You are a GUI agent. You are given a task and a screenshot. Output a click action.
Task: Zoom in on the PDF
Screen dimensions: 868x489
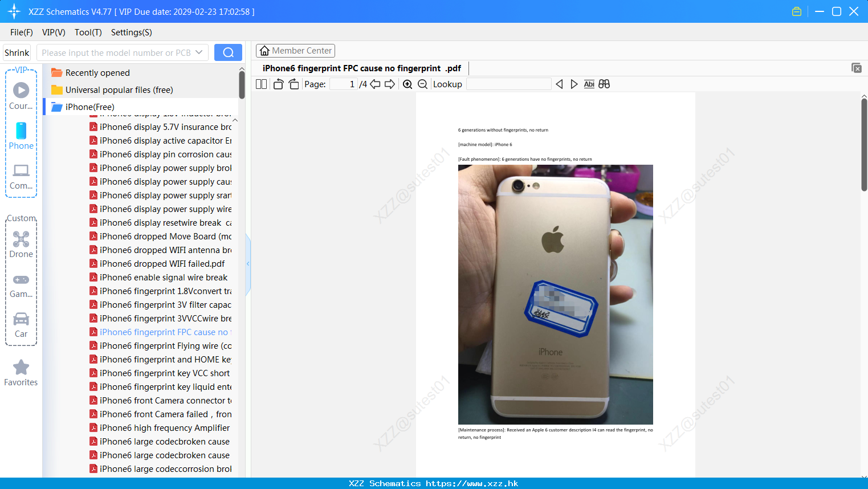[x=407, y=84]
